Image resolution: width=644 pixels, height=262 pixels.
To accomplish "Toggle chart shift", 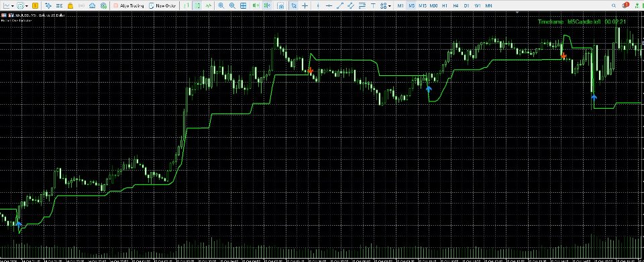I will pos(267,6).
